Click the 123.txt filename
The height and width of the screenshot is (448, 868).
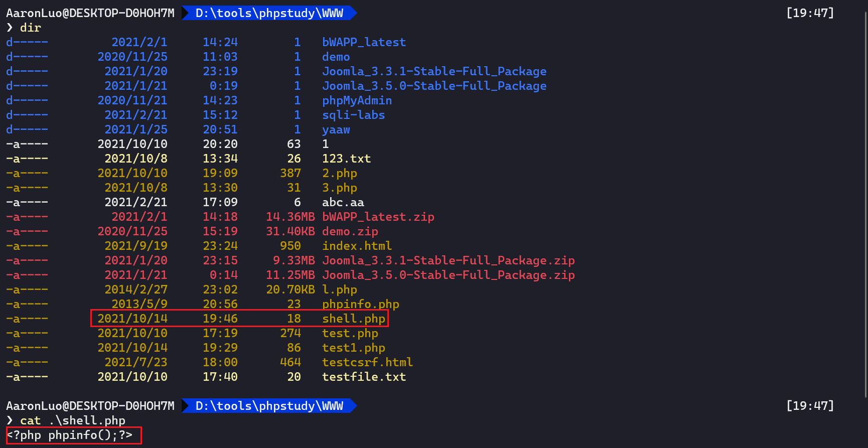point(346,159)
